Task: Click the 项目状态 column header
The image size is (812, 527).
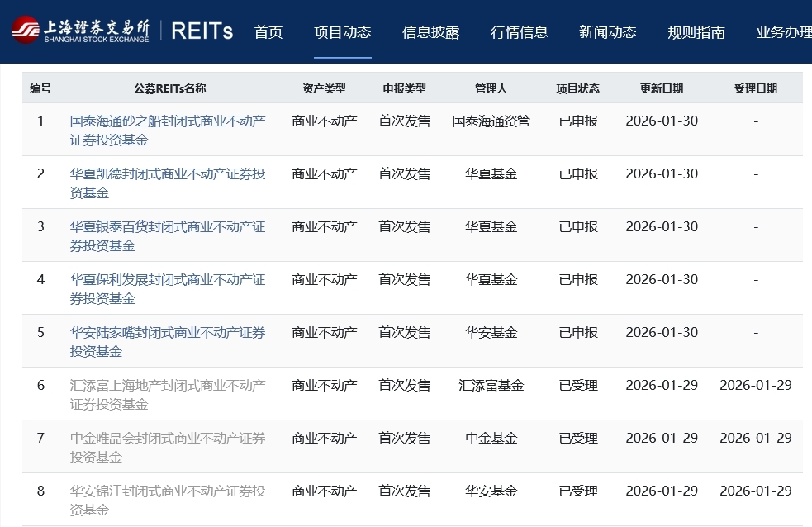Action: click(x=577, y=88)
